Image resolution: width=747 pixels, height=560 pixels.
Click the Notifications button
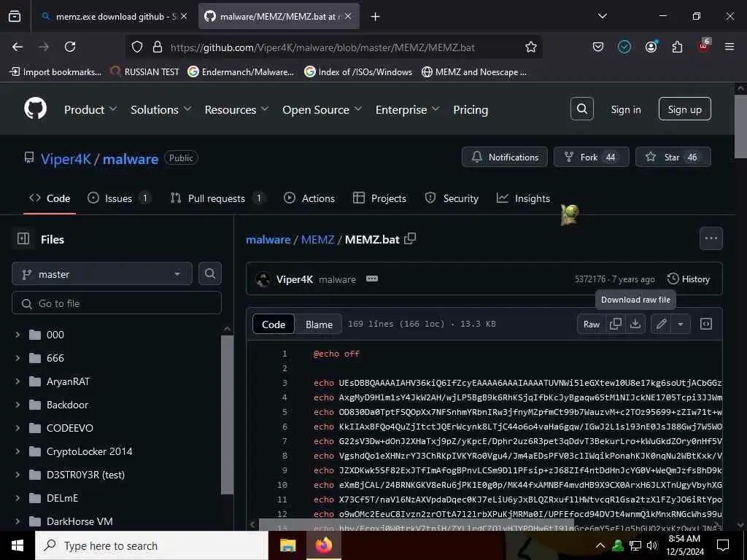point(505,157)
